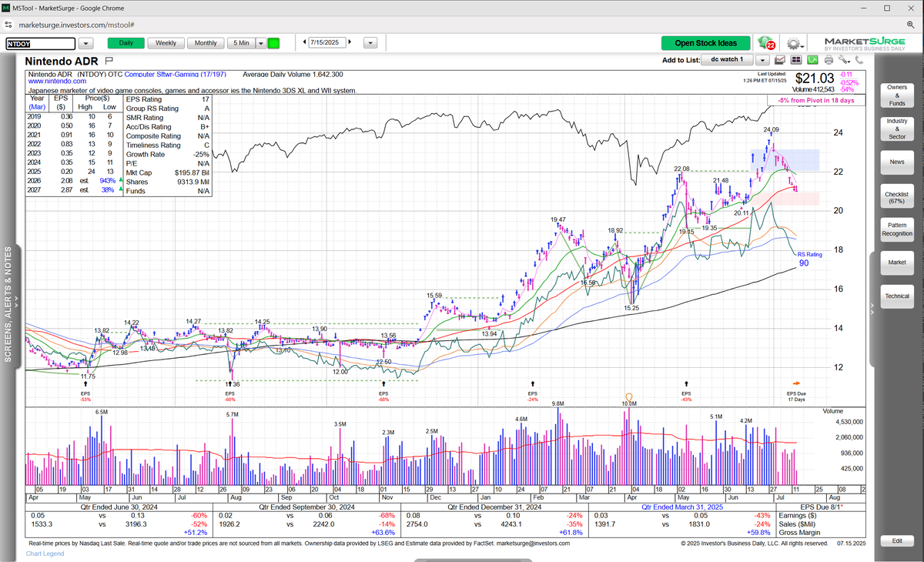Click the EPS -24% earnings marker
This screenshot has height=562, width=924.
pos(533,393)
